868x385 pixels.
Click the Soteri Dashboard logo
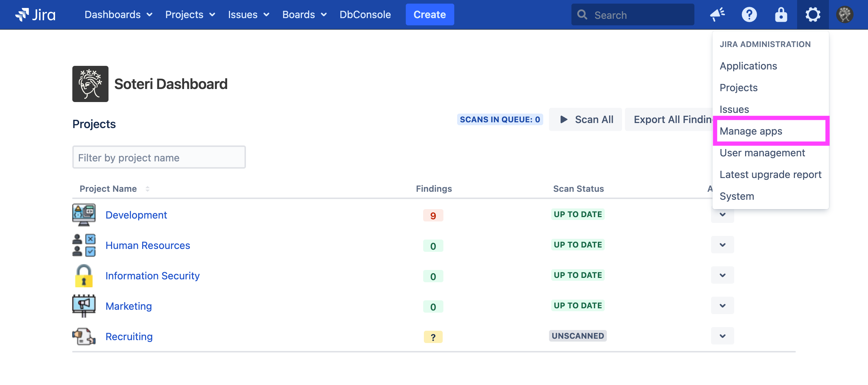90,84
